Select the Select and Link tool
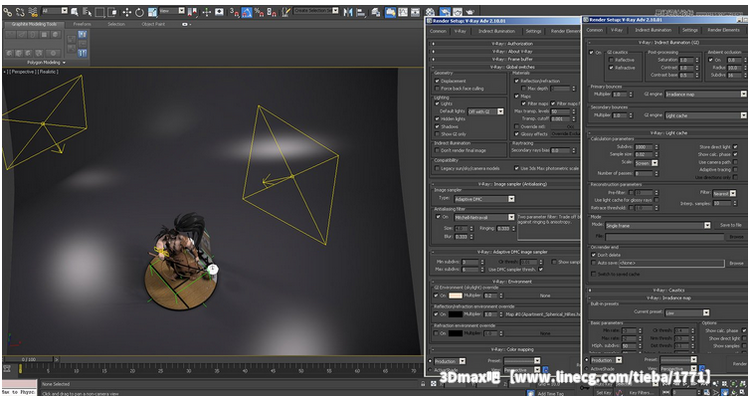Image resolution: width=750 pixels, height=396 pixels. 8,12
